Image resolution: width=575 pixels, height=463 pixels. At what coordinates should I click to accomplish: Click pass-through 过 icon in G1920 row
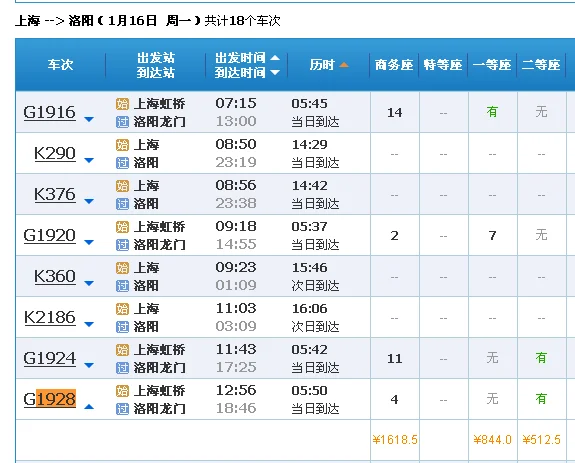pos(122,245)
